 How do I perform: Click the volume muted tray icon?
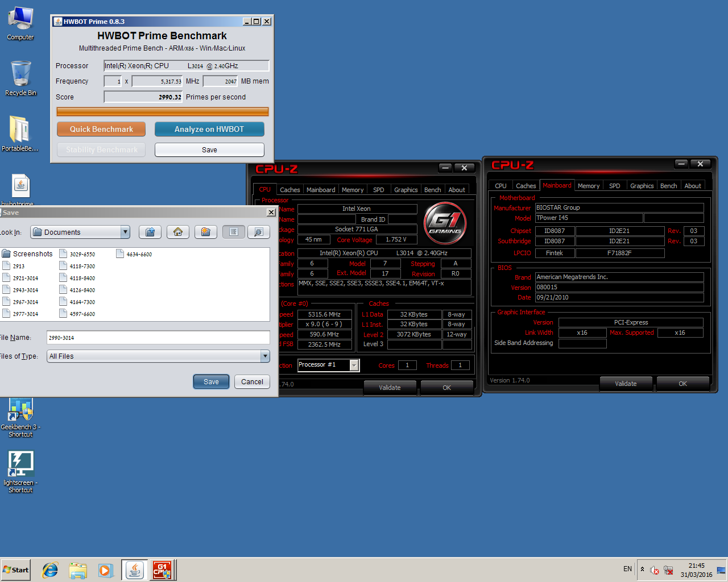655,570
